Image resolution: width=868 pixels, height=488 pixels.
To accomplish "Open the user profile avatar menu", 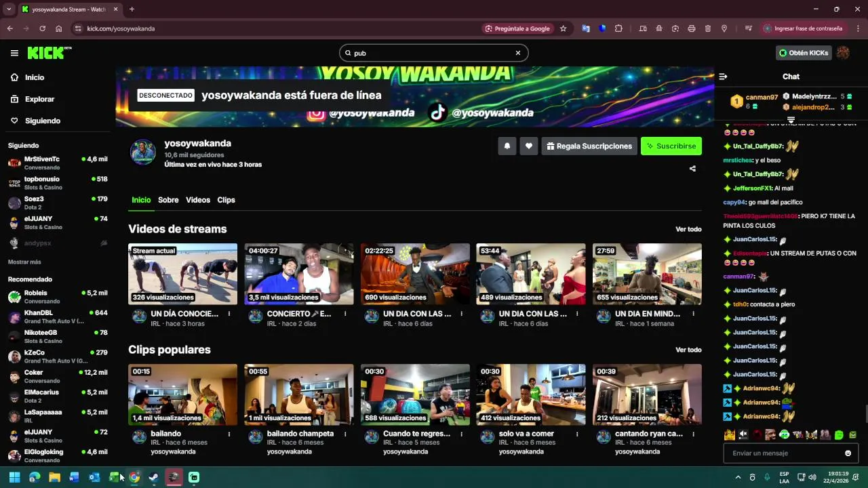I will point(843,53).
